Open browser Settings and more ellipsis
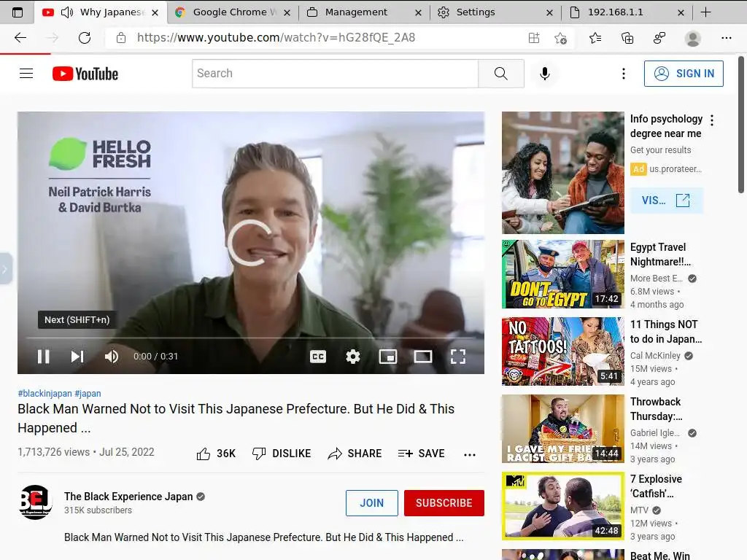 point(726,38)
